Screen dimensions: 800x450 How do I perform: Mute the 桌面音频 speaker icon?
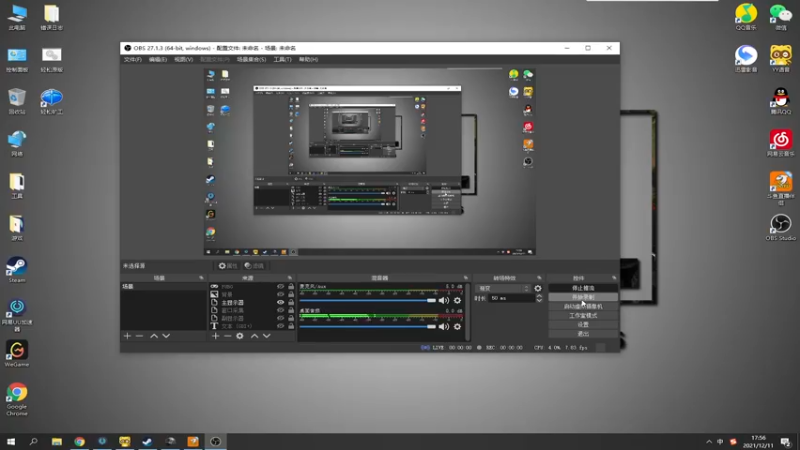[444, 327]
